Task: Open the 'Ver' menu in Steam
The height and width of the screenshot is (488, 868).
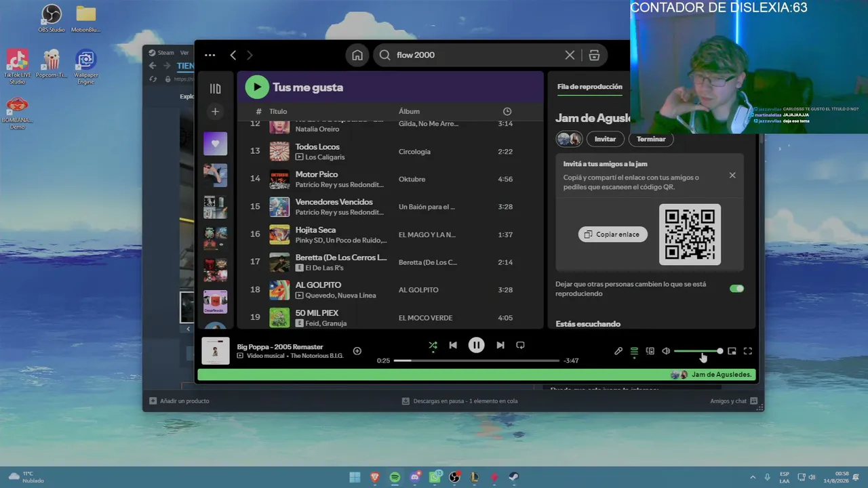Action: (184, 53)
